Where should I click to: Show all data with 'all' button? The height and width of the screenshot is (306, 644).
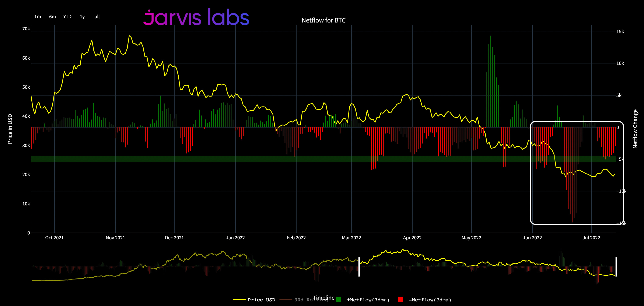coord(97,17)
